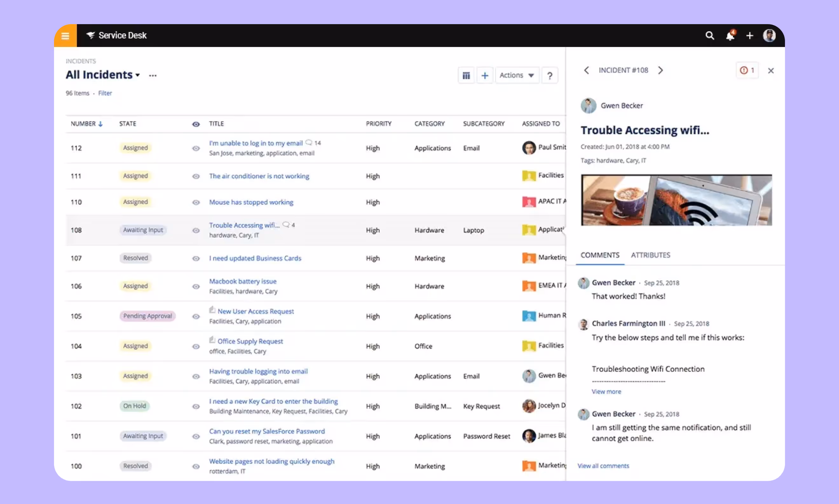This screenshot has height=504, width=839.
Task: Click the red alert counter badge
Action: point(747,70)
